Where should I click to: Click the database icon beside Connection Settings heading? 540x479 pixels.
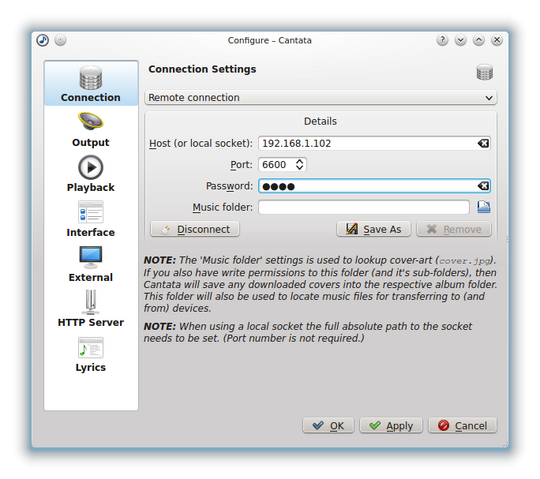[x=485, y=72]
